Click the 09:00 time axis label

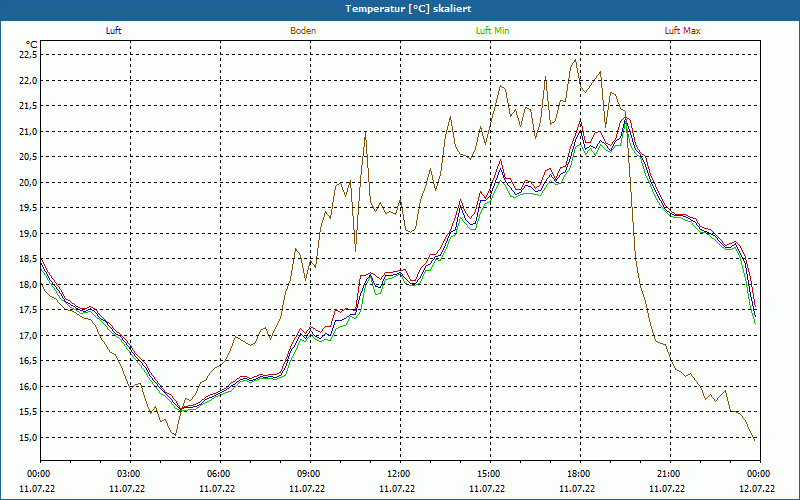click(310, 474)
